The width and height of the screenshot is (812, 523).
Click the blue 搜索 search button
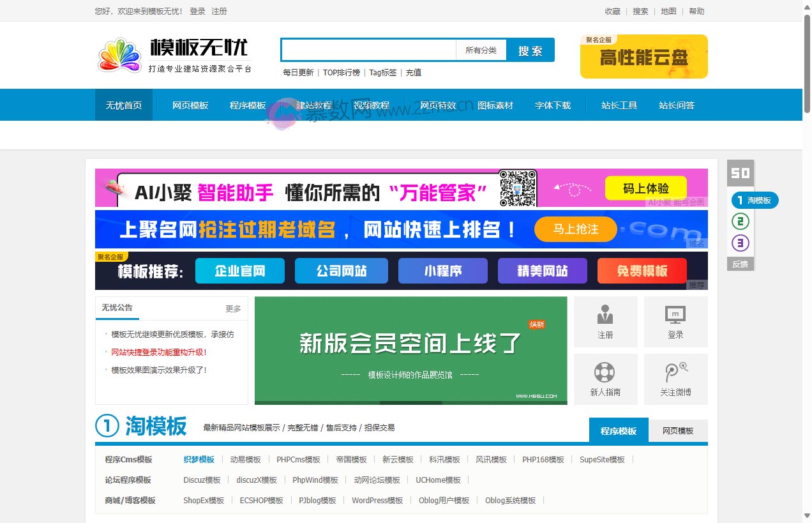tap(530, 49)
